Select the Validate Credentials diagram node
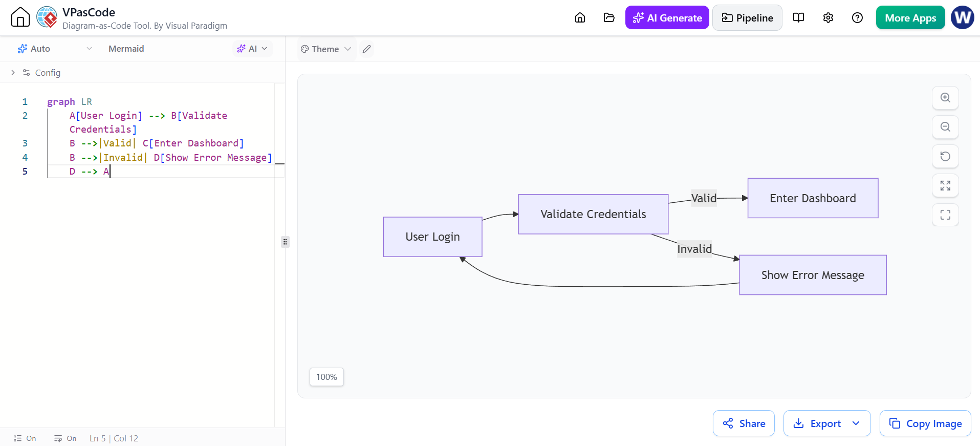This screenshot has height=446, width=980. (593, 214)
